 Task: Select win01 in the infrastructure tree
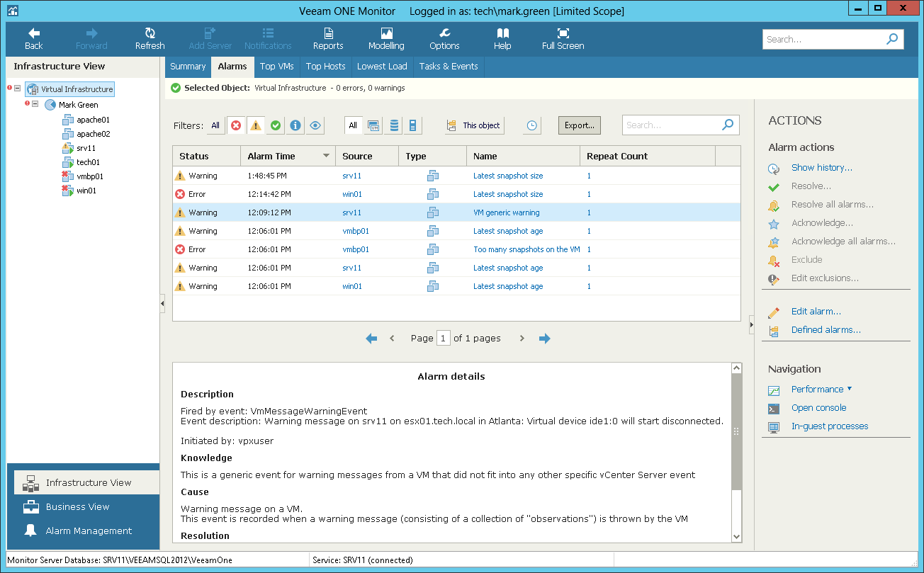[x=86, y=191]
